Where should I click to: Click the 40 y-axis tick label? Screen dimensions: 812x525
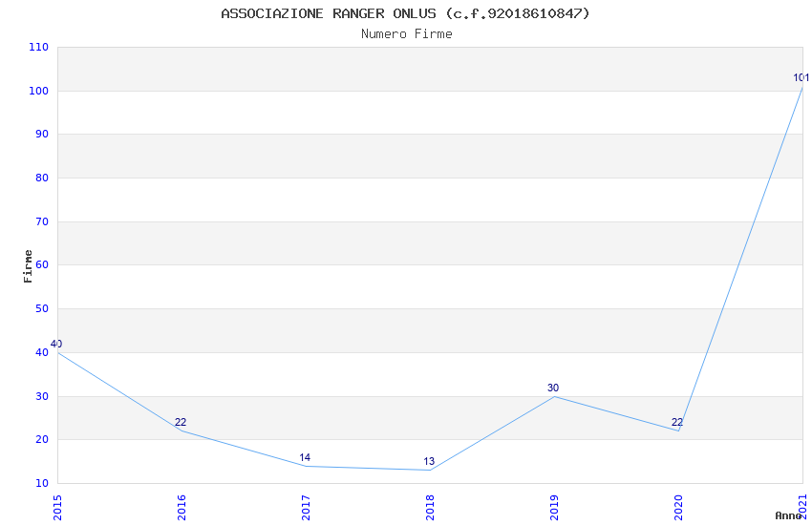click(42, 352)
